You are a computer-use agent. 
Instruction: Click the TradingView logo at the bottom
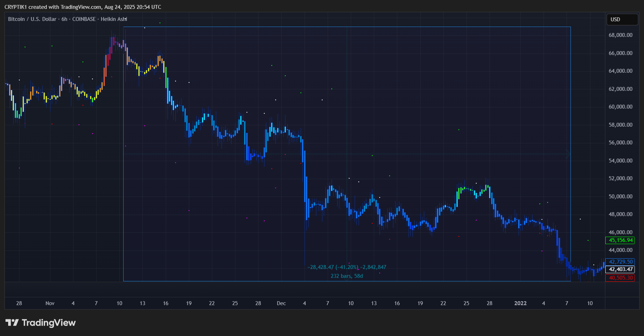pyautogui.click(x=40, y=323)
